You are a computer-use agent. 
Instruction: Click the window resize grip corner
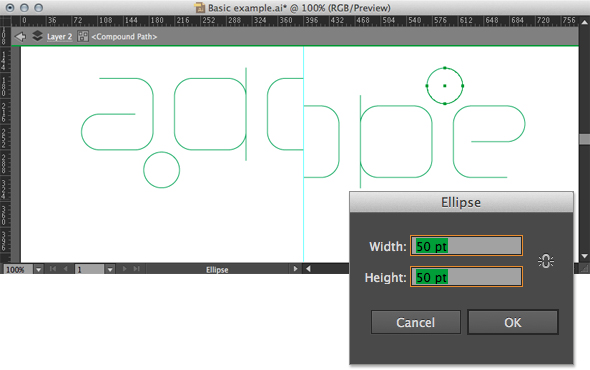(x=584, y=269)
